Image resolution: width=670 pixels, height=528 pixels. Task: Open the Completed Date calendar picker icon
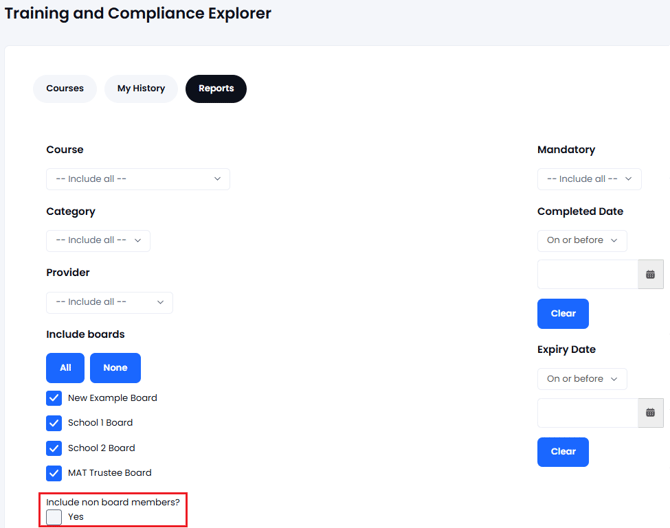(x=650, y=274)
